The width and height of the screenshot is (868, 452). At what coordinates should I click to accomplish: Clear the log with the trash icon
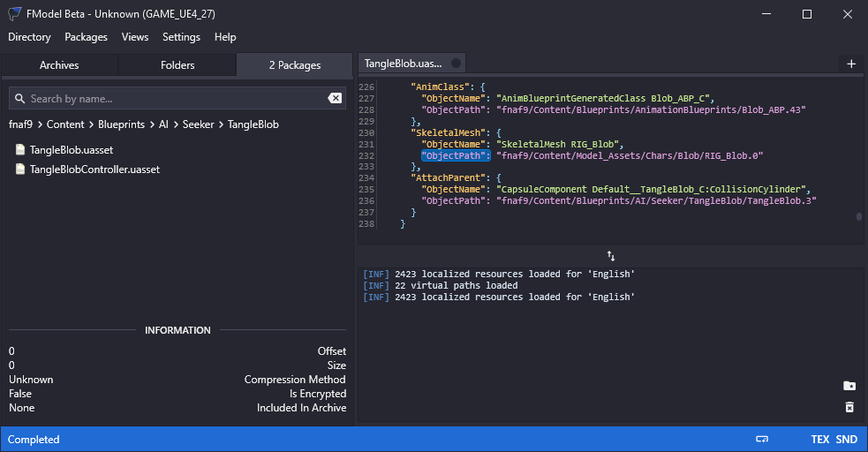pyautogui.click(x=849, y=407)
